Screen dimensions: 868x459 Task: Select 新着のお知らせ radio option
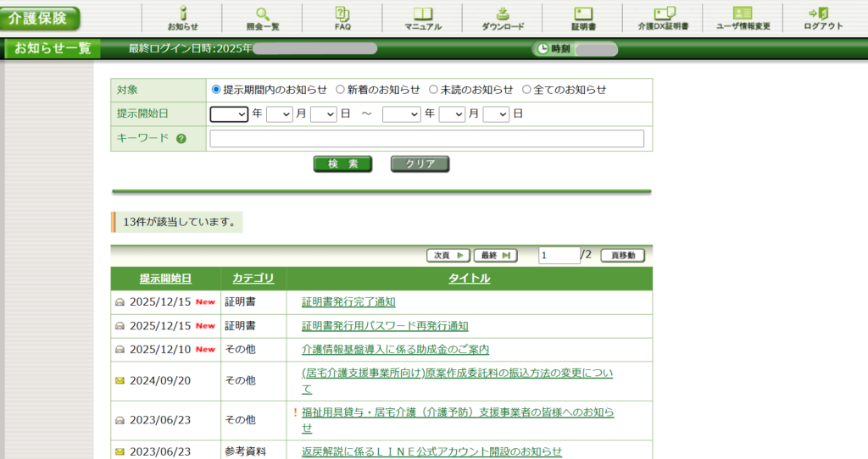point(340,90)
